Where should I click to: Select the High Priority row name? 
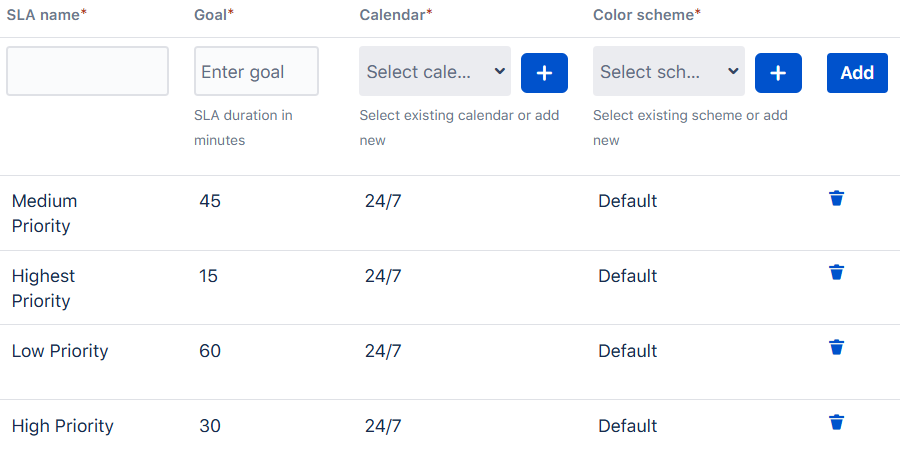(x=63, y=426)
